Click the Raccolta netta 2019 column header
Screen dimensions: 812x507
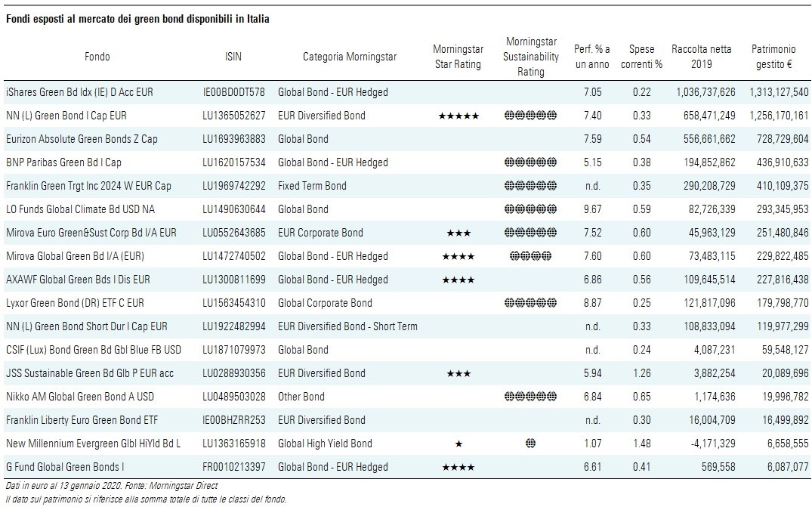point(701,57)
